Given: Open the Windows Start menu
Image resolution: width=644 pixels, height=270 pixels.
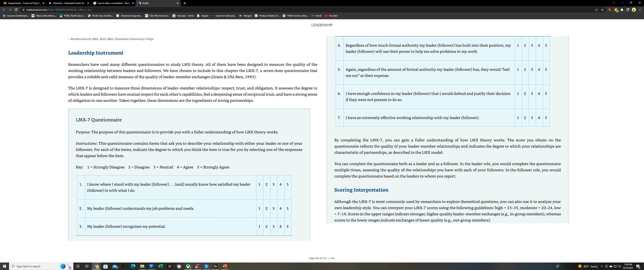Looking at the screenshot, I should [x=4, y=266].
